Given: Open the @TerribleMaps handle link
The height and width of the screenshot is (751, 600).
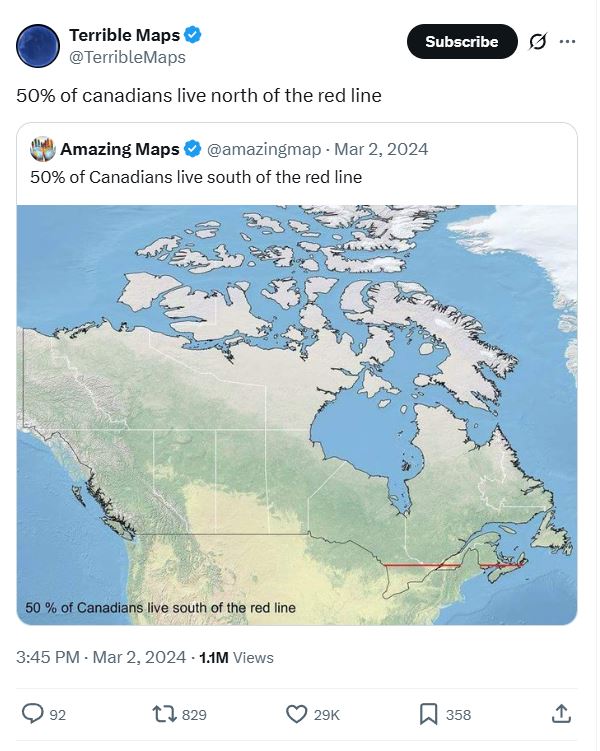Looking at the screenshot, I should [x=127, y=57].
